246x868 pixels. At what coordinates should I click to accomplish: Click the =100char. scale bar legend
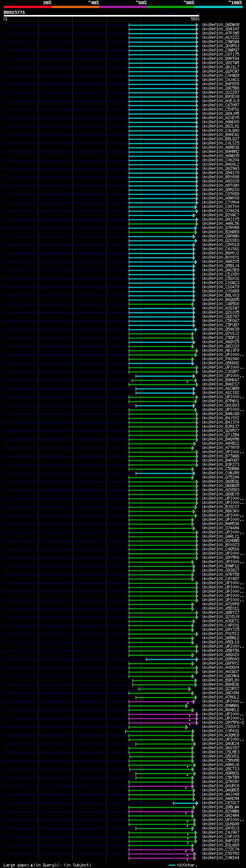pos(183,865)
